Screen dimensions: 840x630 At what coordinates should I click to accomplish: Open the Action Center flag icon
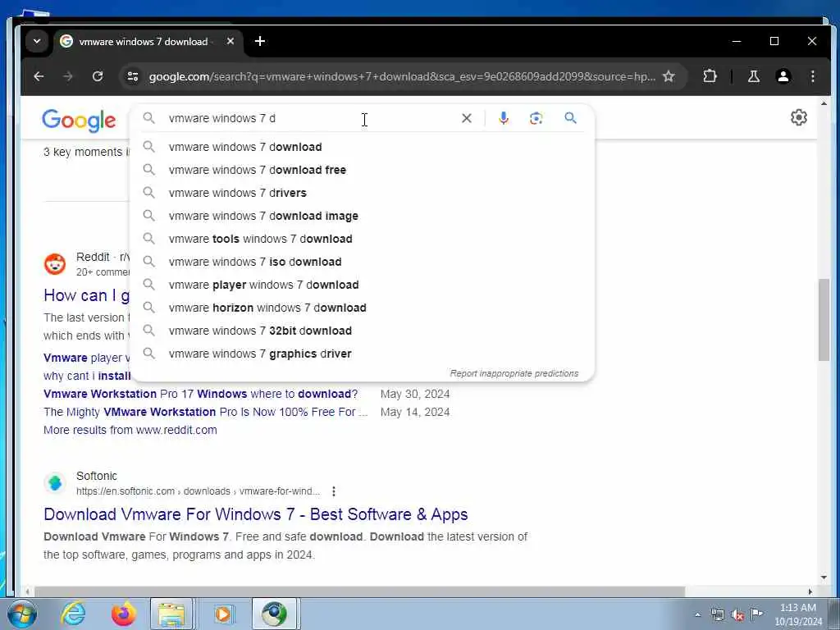click(757, 614)
